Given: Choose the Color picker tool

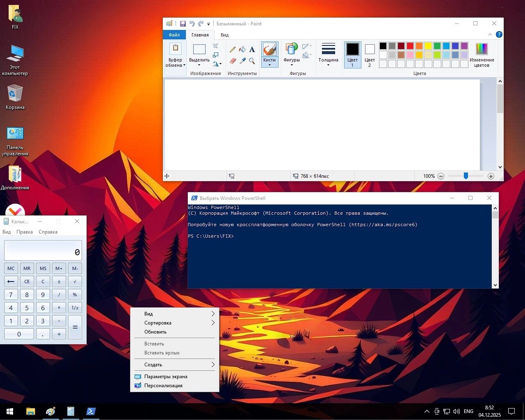Looking at the screenshot, I should pos(242,61).
